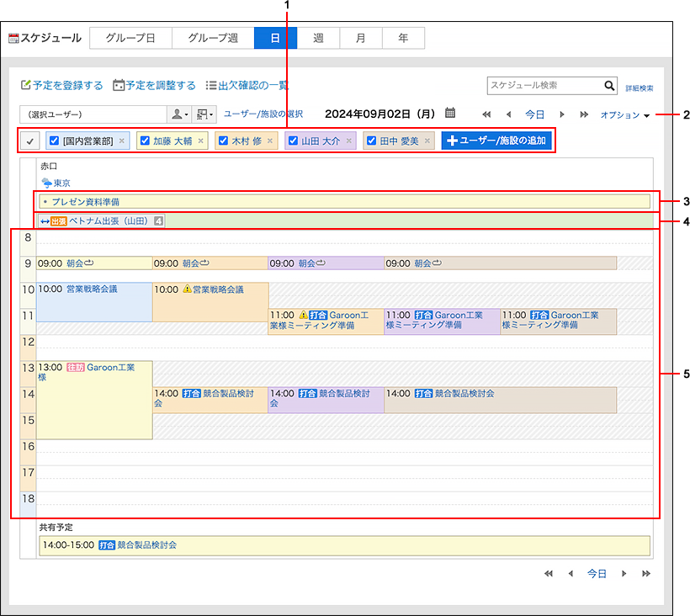This screenshot has height=616, width=690.
Task: Toggle the 木村 修 checkbox
Action: [223, 141]
